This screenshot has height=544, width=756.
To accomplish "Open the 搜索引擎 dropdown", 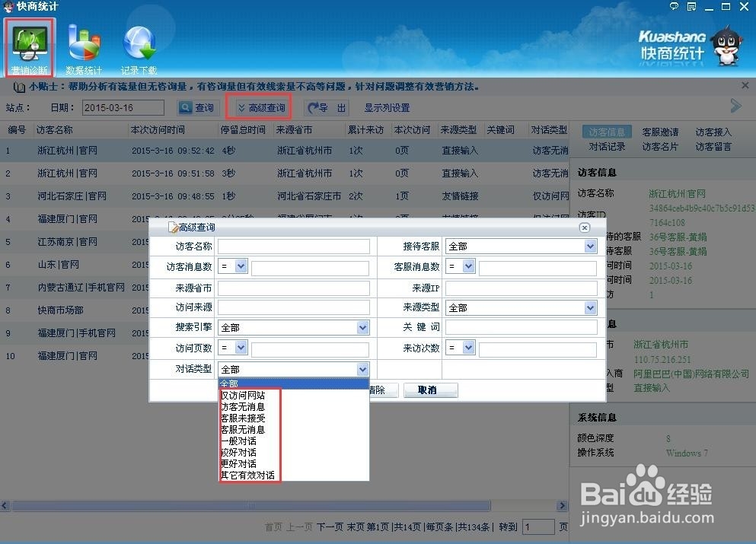I will (360, 327).
